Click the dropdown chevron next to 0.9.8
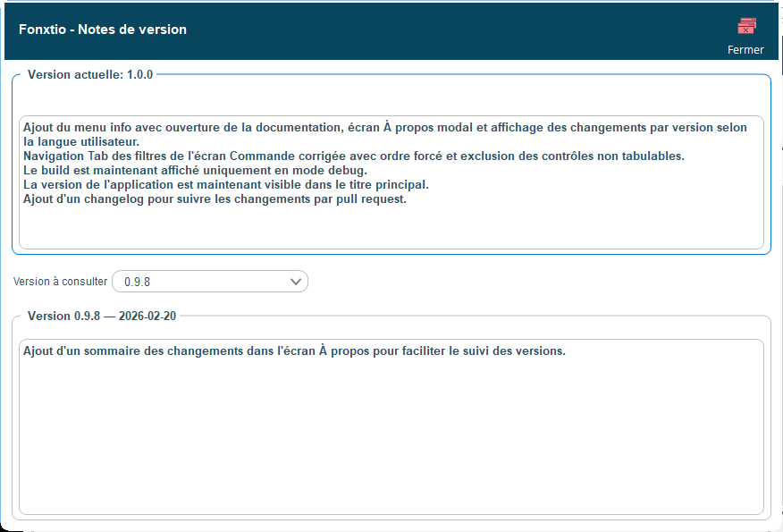The image size is (783, 532). [x=296, y=282]
